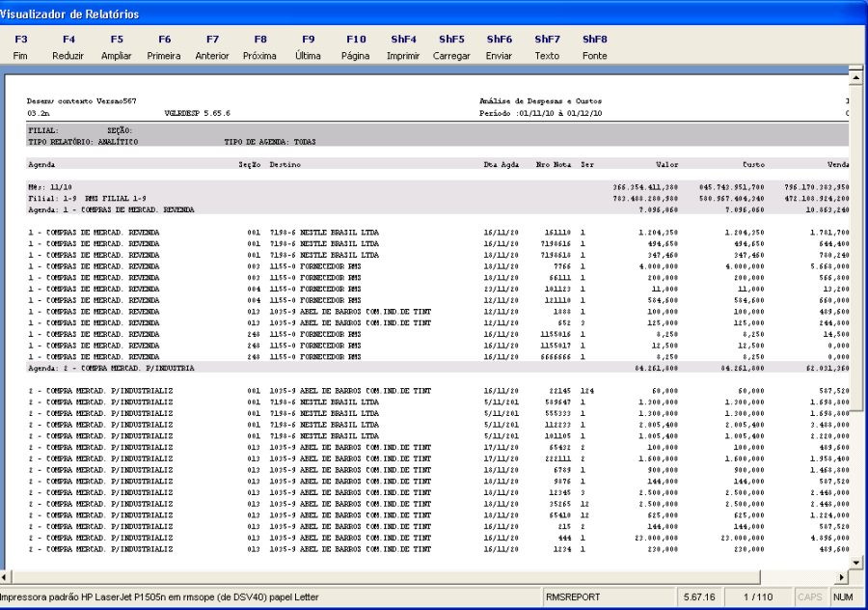
Task: Click nota number 35265 cell
Action: click(559, 504)
